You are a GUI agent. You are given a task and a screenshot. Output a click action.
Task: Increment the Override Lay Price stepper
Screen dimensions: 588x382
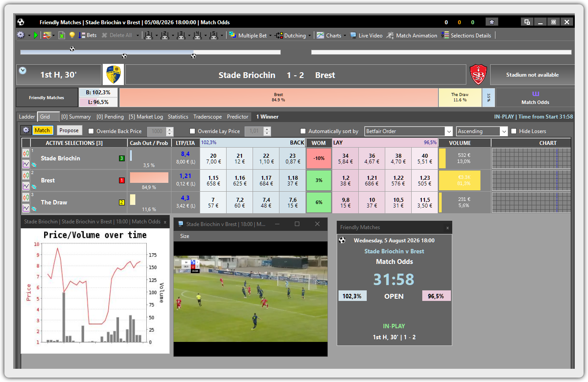click(268, 129)
